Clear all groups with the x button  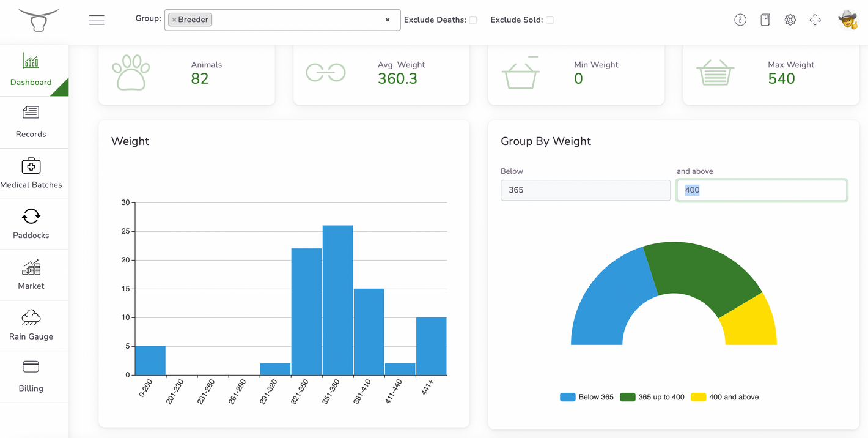click(388, 20)
